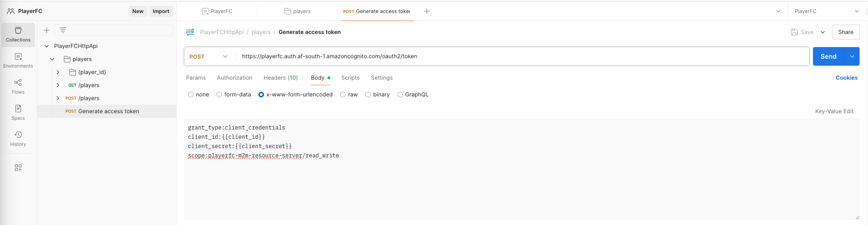Click the request URL input field
Viewport: 868px width, 225px height.
[522, 56]
